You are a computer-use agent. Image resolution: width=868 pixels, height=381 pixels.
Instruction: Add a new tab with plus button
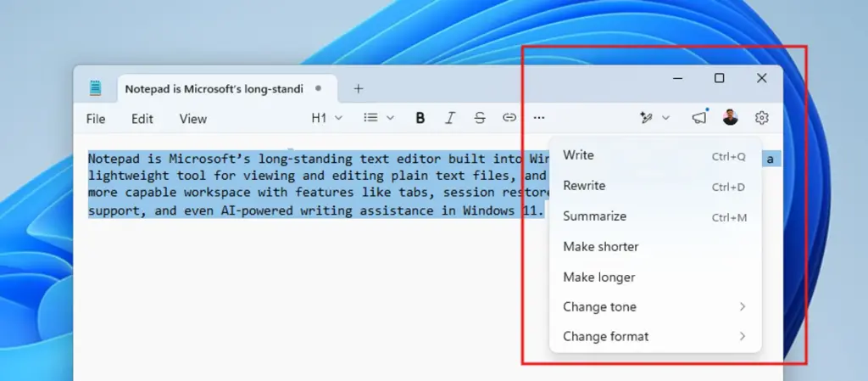coord(359,88)
